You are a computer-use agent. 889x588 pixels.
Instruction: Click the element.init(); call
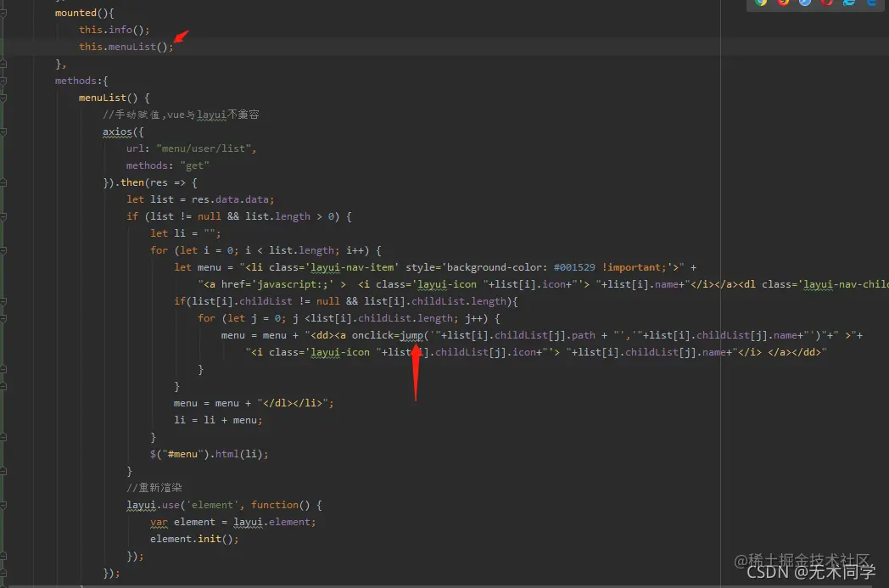194,540
